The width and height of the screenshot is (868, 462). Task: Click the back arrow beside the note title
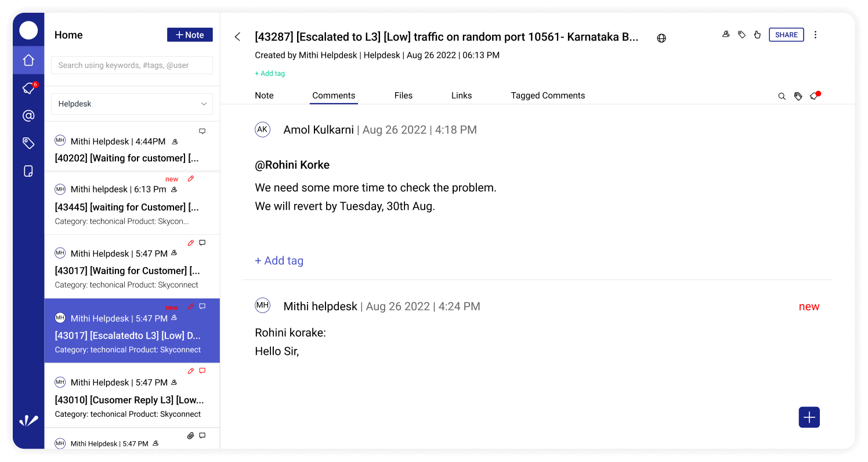click(237, 36)
